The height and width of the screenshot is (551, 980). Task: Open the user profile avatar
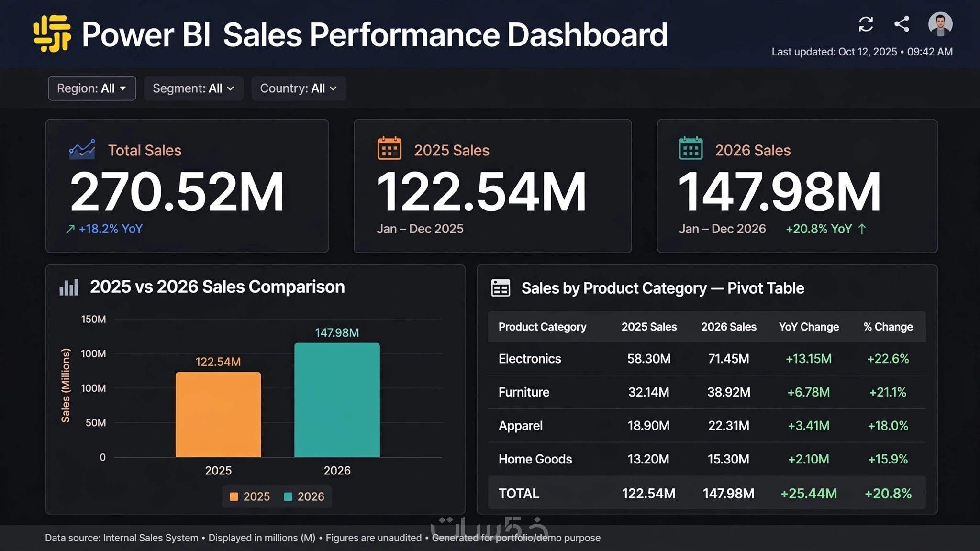click(940, 24)
